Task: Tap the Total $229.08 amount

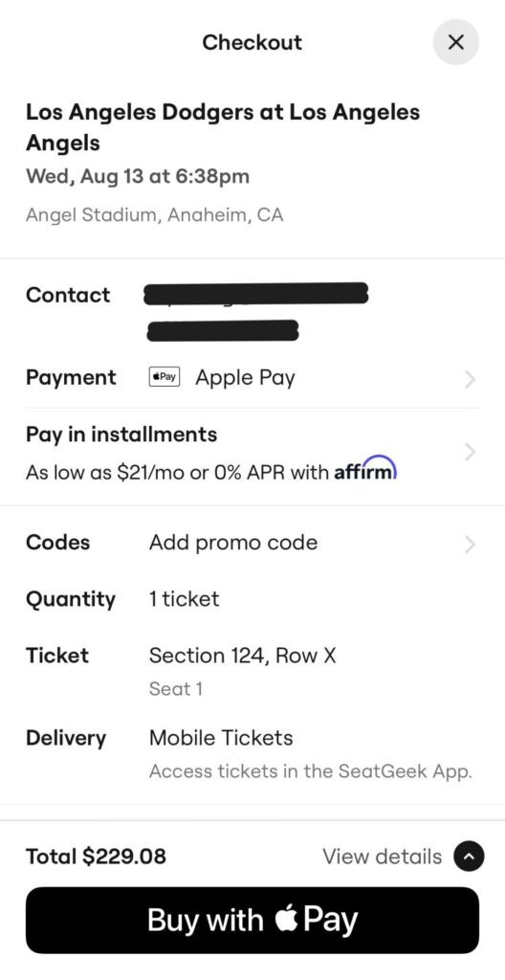Action: [96, 857]
